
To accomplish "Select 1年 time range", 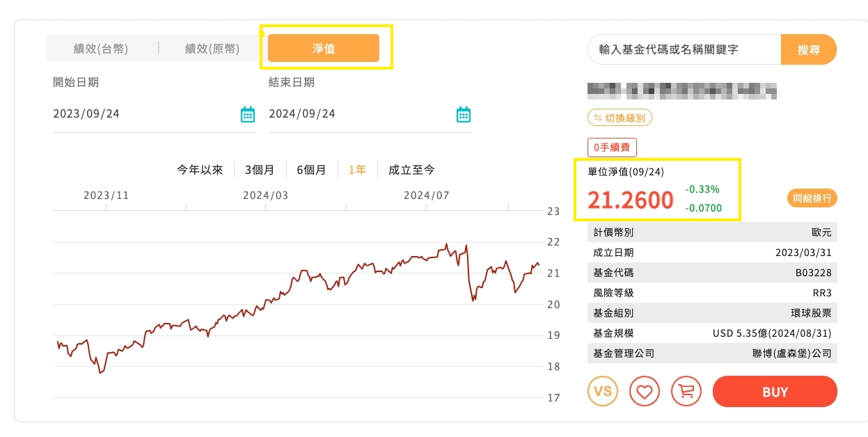I will click(358, 170).
